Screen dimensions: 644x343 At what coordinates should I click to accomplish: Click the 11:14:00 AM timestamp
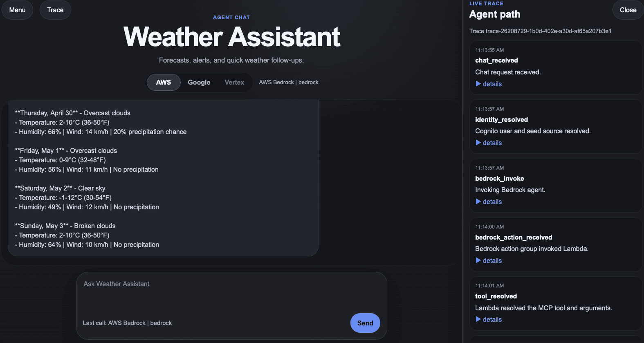pos(489,227)
